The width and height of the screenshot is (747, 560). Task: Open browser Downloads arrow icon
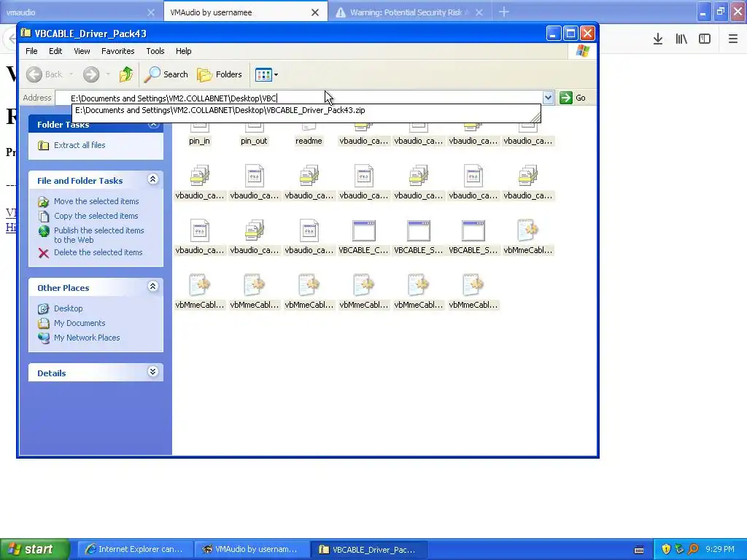pyautogui.click(x=658, y=39)
